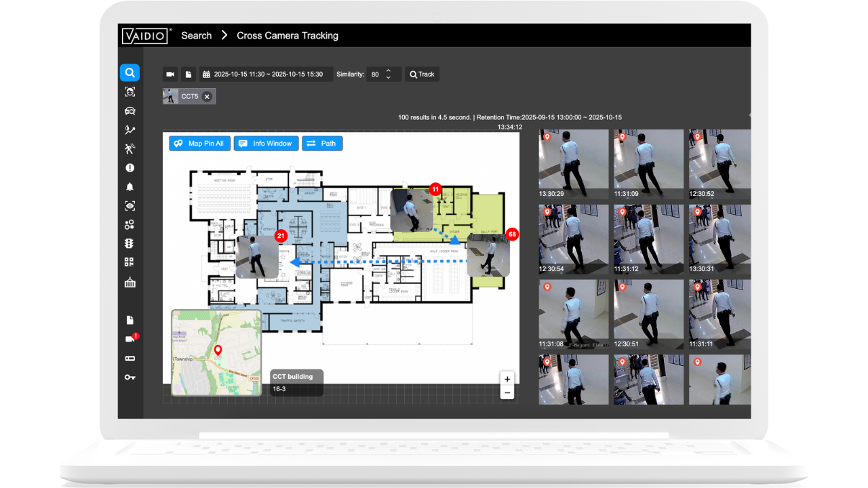Toggle the Path overlay button
Image resolution: width=868 pixels, height=488 pixels.
[322, 144]
